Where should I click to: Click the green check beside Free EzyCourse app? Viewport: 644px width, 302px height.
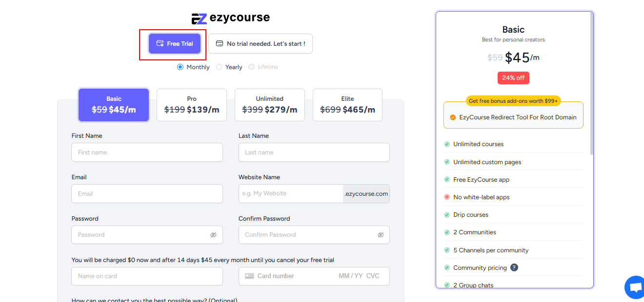pyautogui.click(x=447, y=180)
